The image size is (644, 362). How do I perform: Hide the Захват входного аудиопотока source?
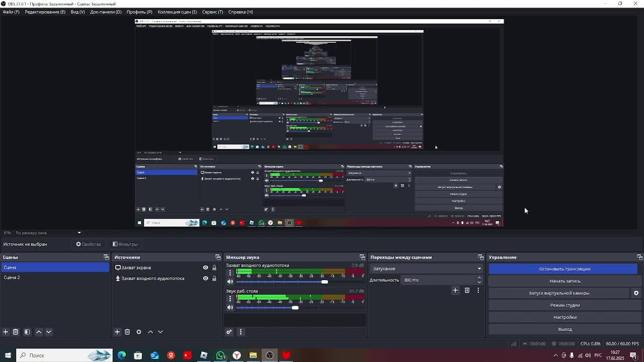tap(205, 278)
